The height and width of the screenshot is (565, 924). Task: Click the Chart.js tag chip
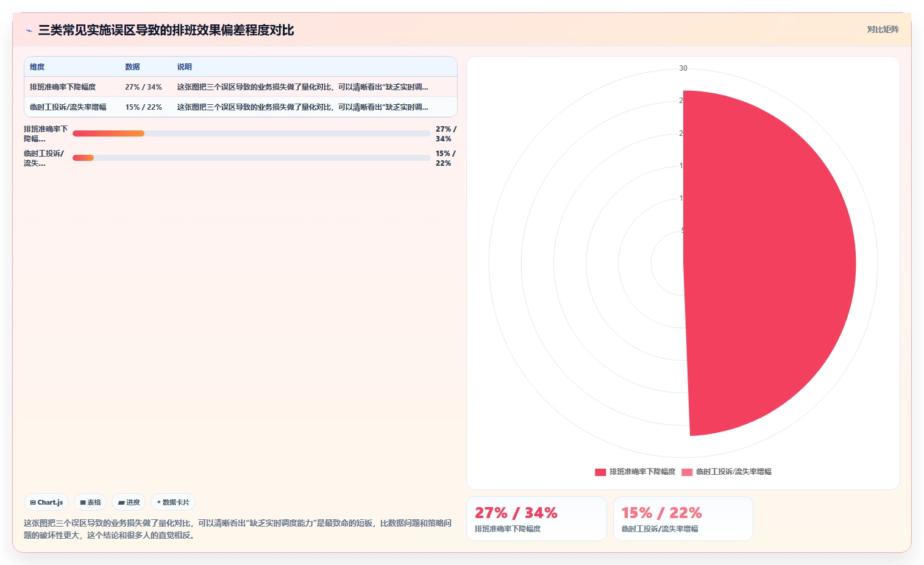point(46,502)
